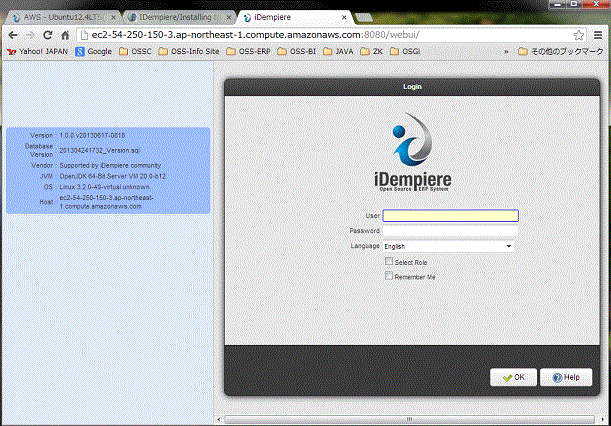
Task: Open the ZK bookmark folder
Action: click(x=372, y=51)
